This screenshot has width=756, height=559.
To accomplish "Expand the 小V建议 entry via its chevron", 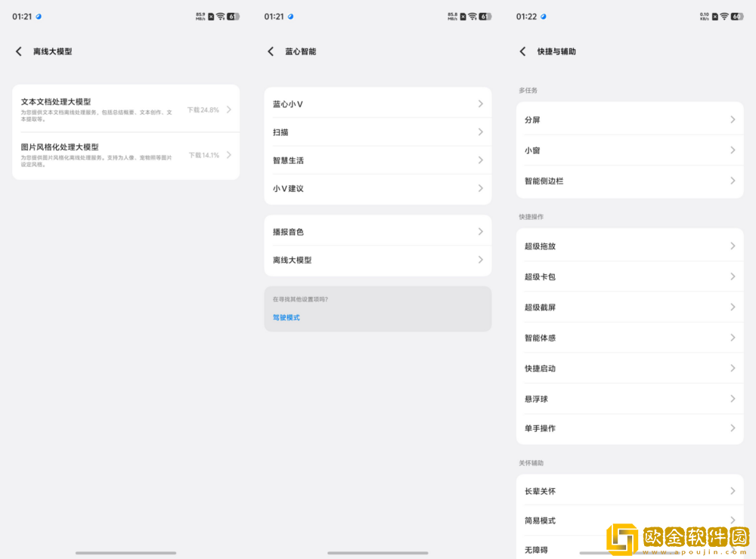I will (x=482, y=189).
